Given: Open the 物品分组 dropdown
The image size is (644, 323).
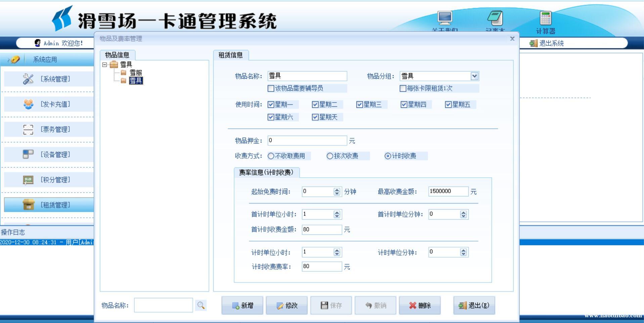Looking at the screenshot, I should [x=474, y=76].
